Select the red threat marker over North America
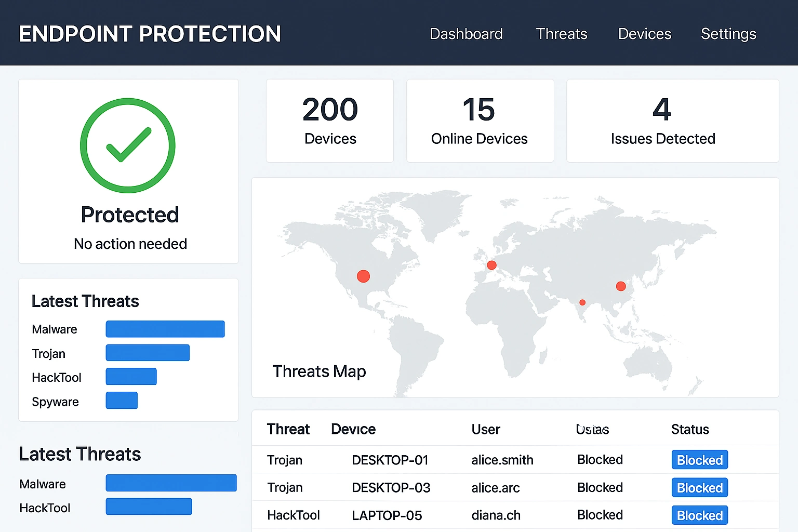Image resolution: width=798 pixels, height=532 pixels. pos(363,276)
